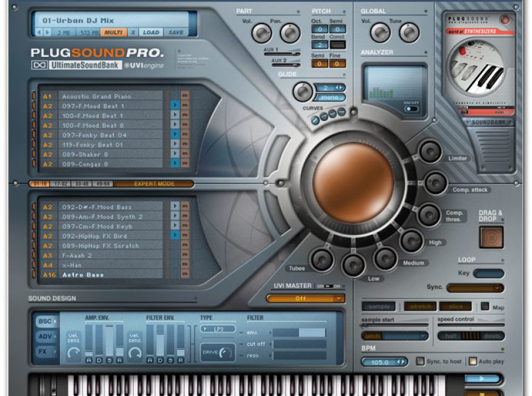Click the Tubes knob
The height and width of the screenshot is (396, 532).
tap(321, 260)
